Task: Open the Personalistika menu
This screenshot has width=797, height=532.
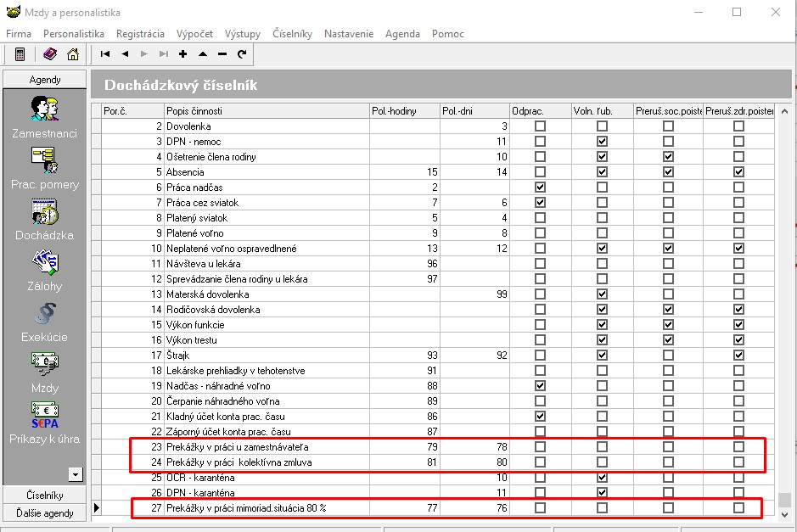Action: coord(74,34)
